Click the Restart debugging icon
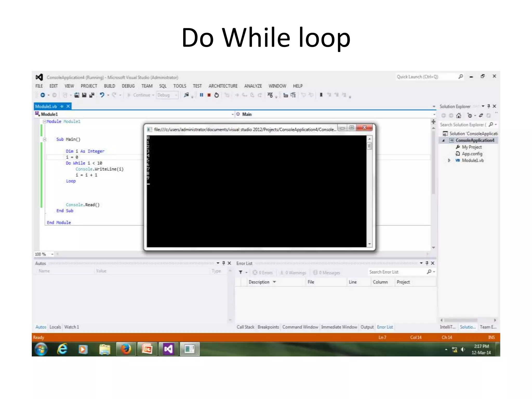Image resolution: width=532 pixels, height=399 pixels. pyautogui.click(x=216, y=95)
